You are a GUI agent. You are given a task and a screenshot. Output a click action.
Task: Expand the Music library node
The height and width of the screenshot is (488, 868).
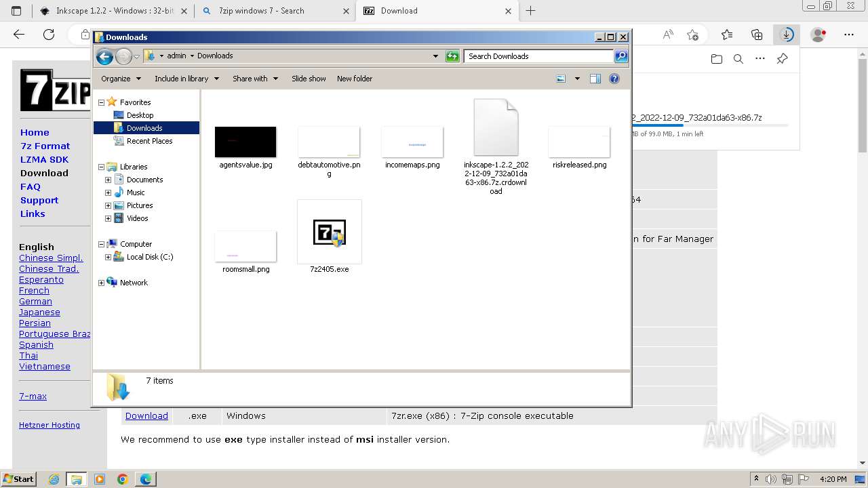pyautogui.click(x=108, y=192)
